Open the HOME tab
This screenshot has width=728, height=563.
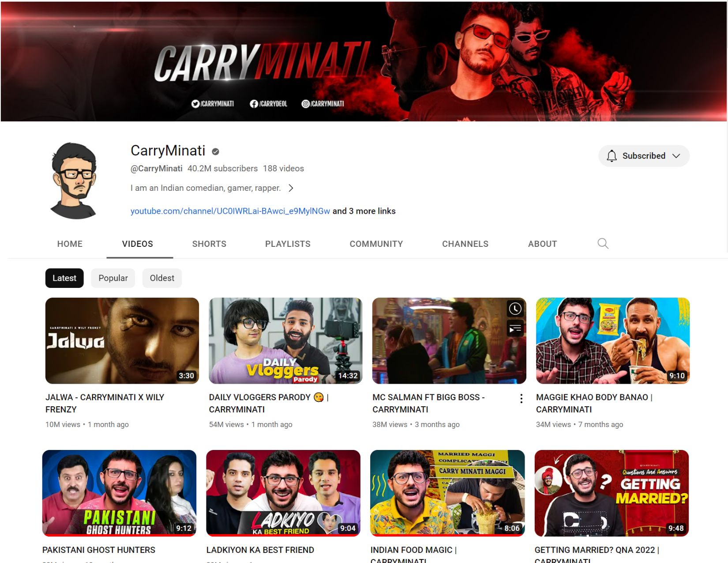(70, 244)
